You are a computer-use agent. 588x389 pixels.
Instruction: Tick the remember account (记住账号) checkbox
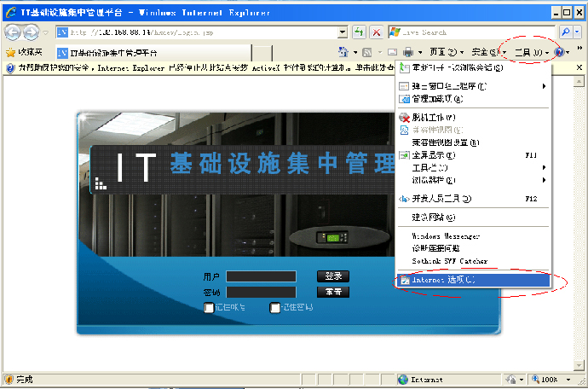(209, 308)
